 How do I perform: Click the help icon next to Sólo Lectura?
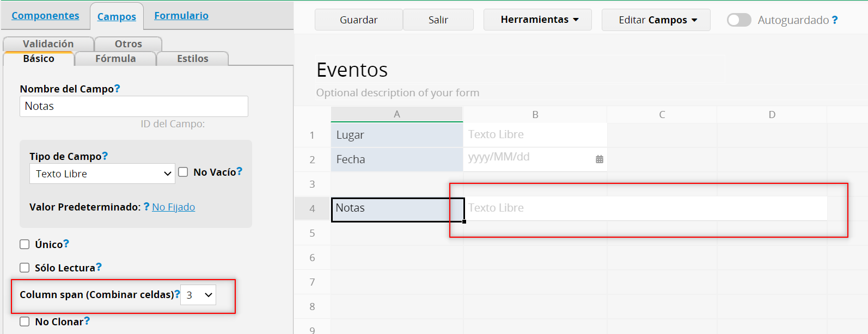click(99, 267)
